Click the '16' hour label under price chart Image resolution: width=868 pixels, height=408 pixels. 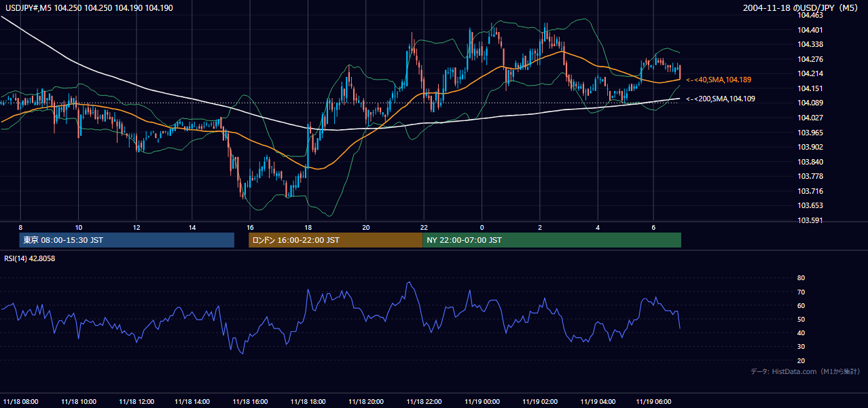coord(251,227)
